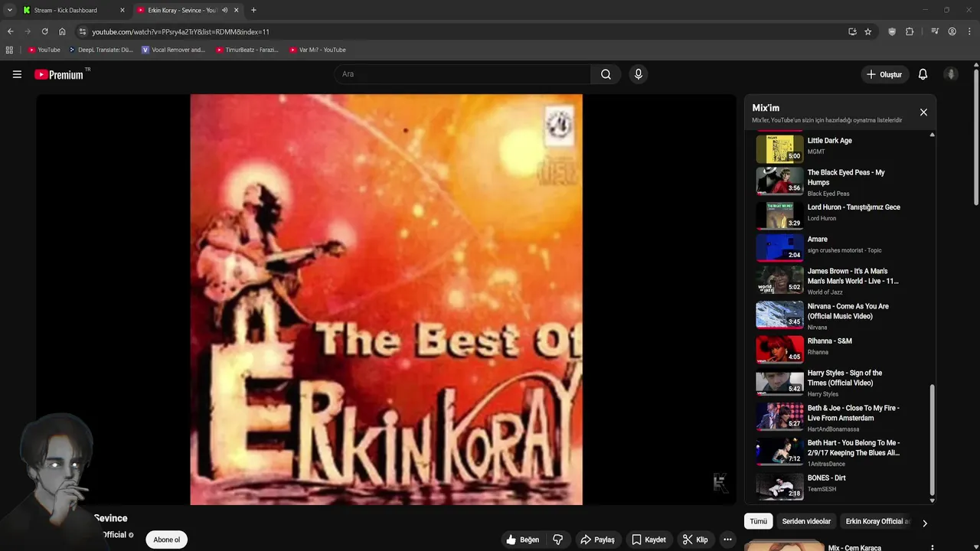This screenshot has width=980, height=551.
Task: Open the TimurBeatz bookmark
Action: click(247, 50)
